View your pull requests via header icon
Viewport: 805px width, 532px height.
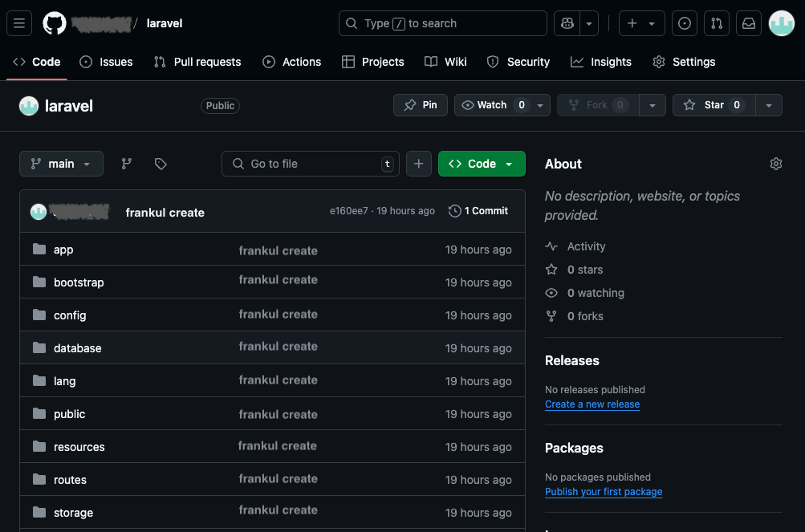point(717,23)
